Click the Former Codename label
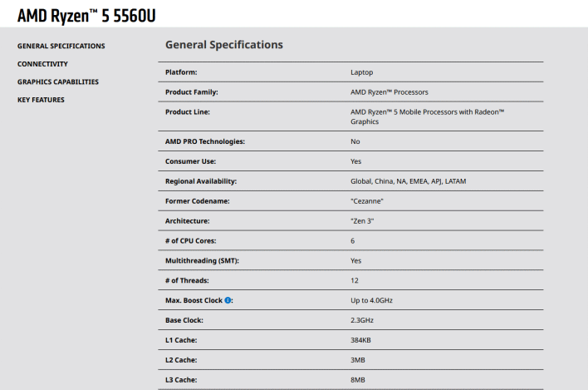This screenshot has height=390, width=588. [x=198, y=201]
